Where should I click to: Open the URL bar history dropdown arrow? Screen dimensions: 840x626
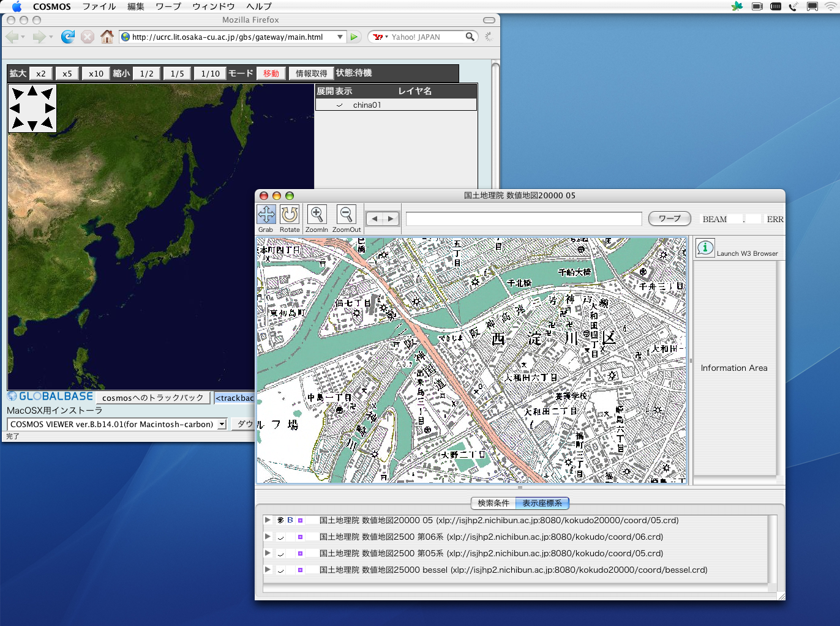click(340, 37)
